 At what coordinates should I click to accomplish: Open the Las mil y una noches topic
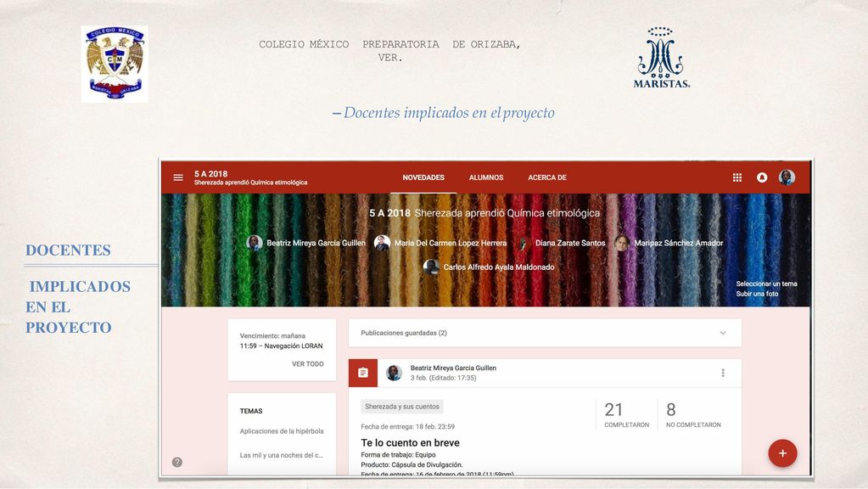[281, 455]
